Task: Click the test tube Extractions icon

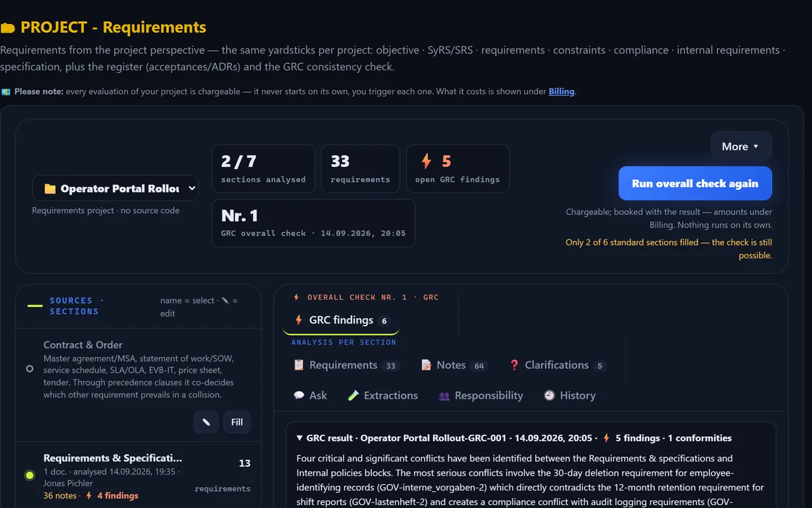Action: (x=353, y=396)
